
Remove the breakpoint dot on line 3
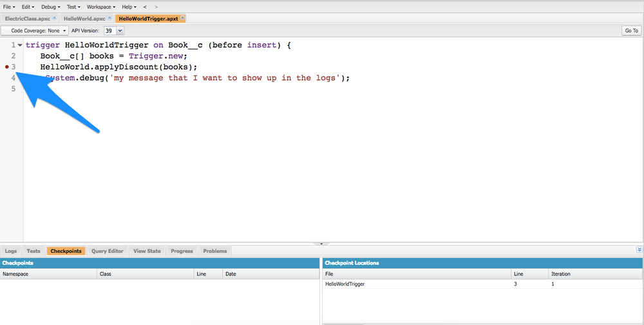coord(6,67)
